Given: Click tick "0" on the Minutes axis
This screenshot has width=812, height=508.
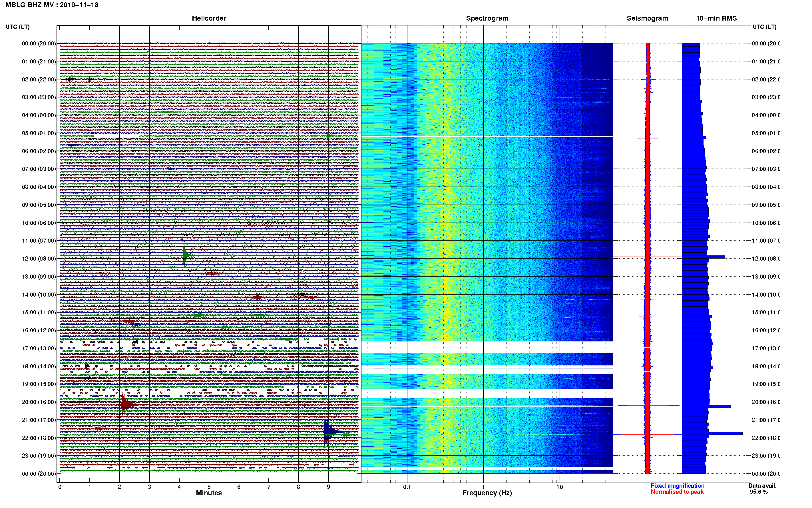Looking at the screenshot, I should 60,487.
